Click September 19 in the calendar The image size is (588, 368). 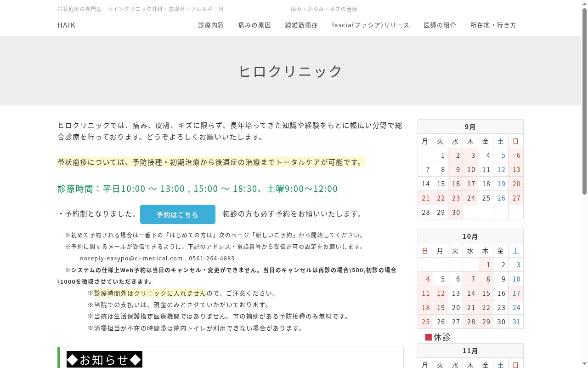(x=501, y=184)
